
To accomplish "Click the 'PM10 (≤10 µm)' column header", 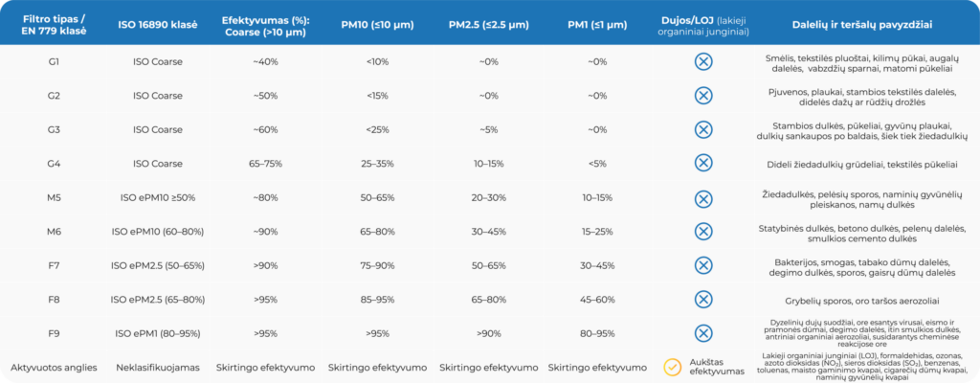I will click(370, 23).
